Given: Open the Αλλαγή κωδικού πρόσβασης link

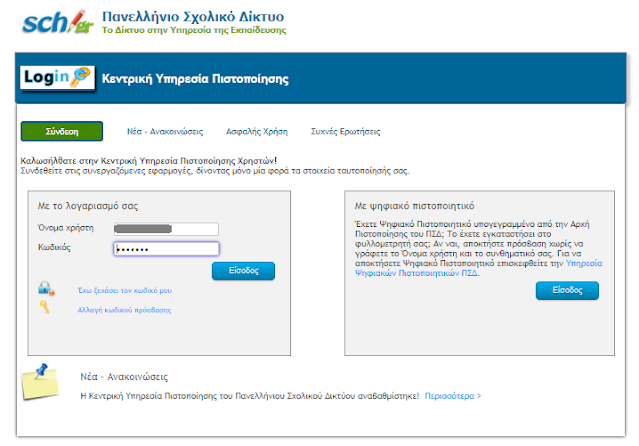Looking at the screenshot, I should click(124, 310).
